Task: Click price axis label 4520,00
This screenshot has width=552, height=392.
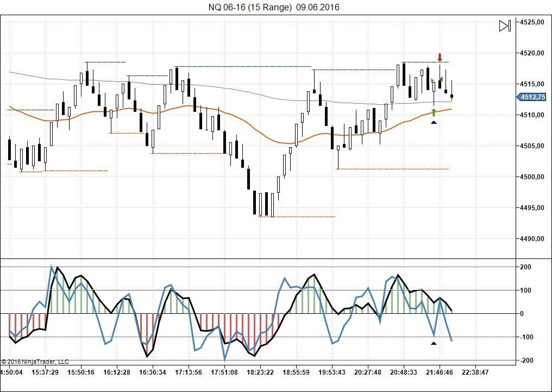Action: click(532, 53)
